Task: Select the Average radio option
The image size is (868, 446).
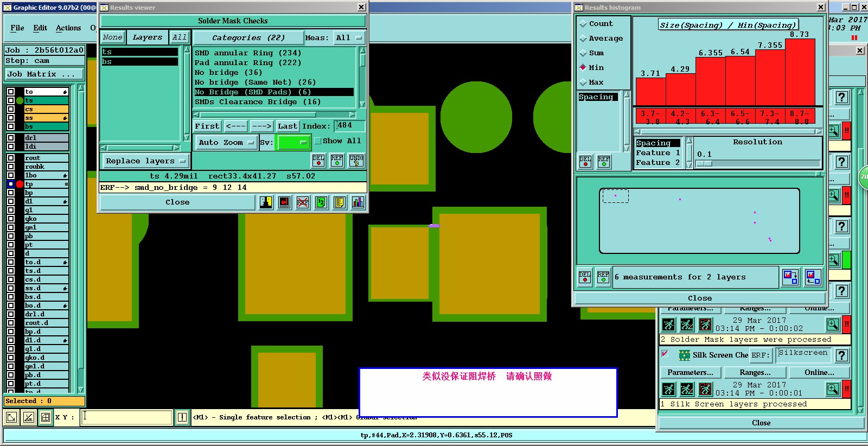Action: coord(584,39)
